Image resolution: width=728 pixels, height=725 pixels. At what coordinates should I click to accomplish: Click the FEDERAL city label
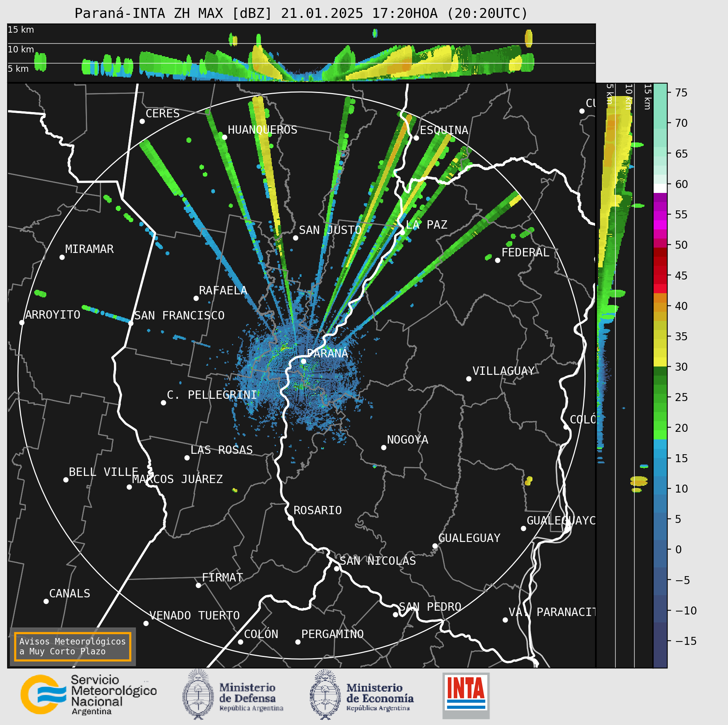(526, 252)
